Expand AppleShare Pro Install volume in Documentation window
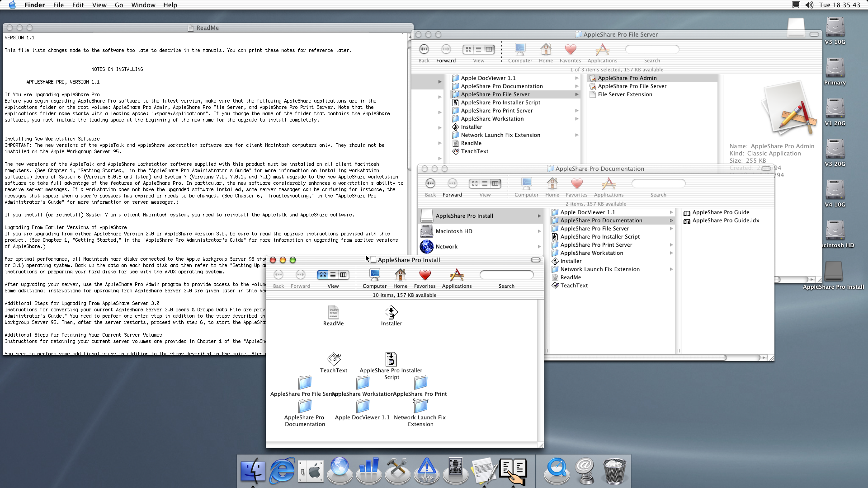This screenshot has height=488, width=868. click(539, 216)
